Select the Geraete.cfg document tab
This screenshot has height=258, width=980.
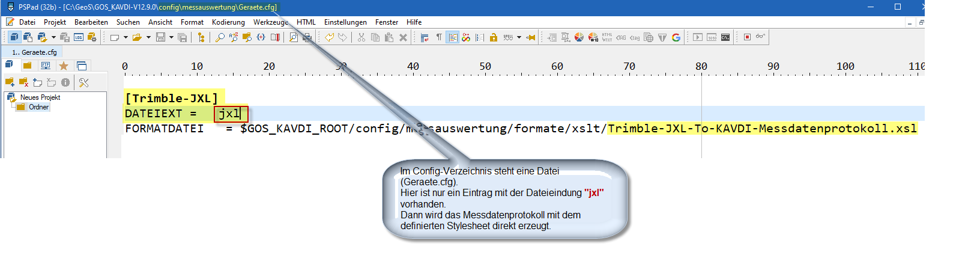pos(35,52)
